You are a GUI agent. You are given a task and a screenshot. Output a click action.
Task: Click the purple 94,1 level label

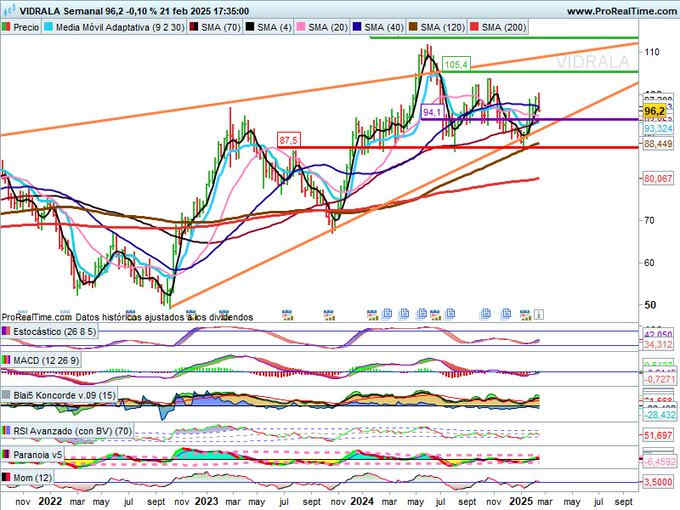(x=432, y=112)
